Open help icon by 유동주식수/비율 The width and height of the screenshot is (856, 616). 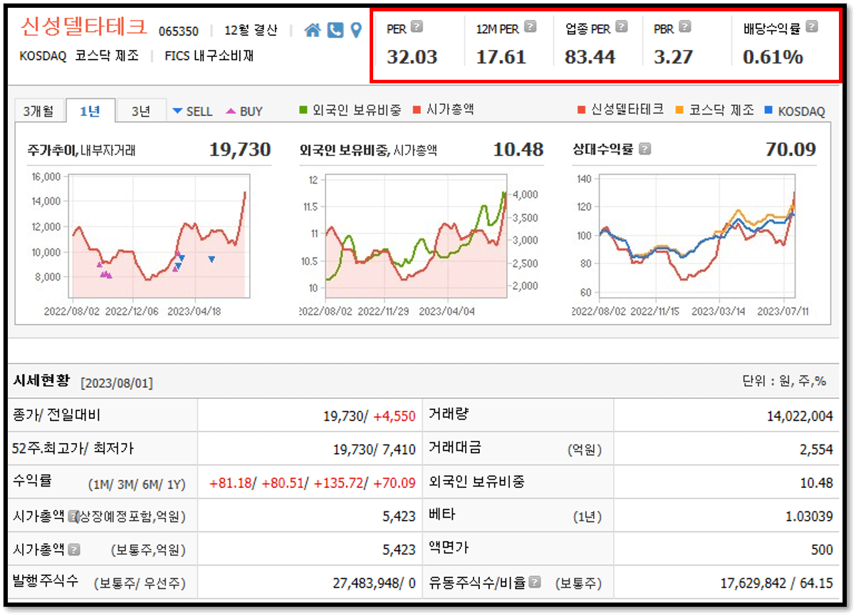pos(536,582)
